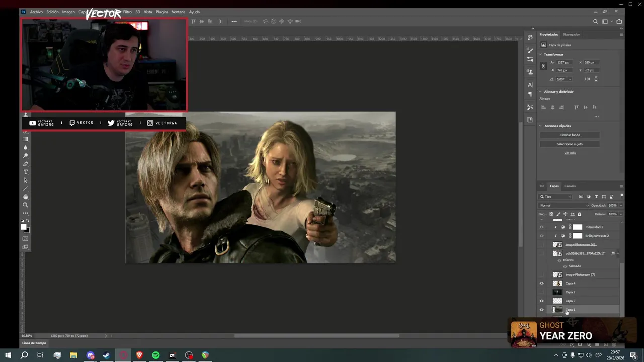
Task: Open the Imagen menu
Action: [x=68, y=12]
